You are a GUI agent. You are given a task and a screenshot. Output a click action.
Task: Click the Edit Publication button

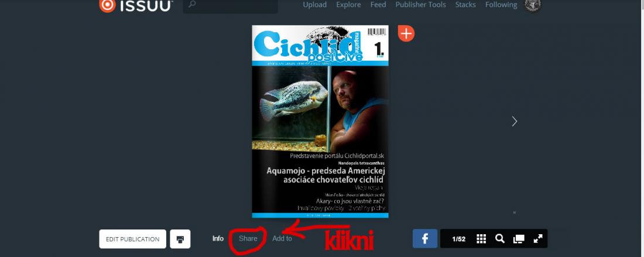133,239
